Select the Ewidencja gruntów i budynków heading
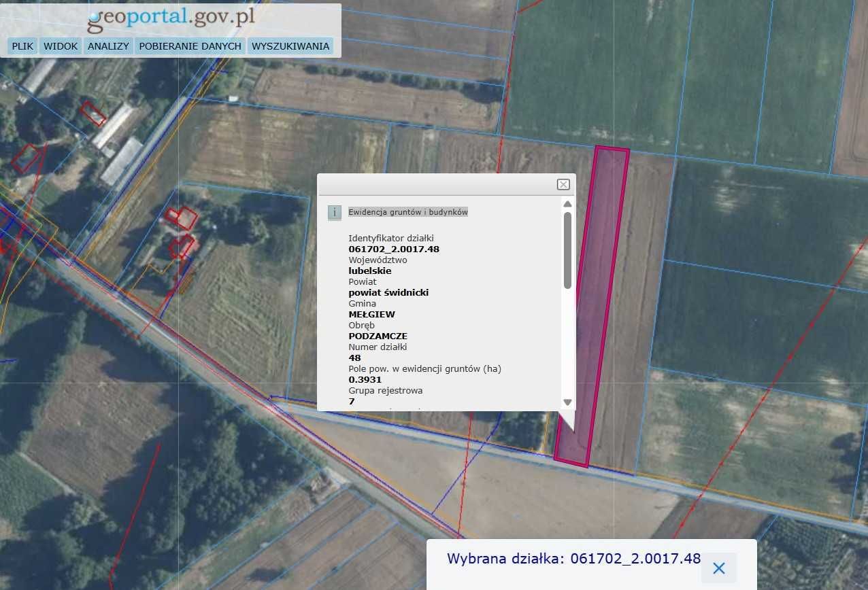 (408, 212)
